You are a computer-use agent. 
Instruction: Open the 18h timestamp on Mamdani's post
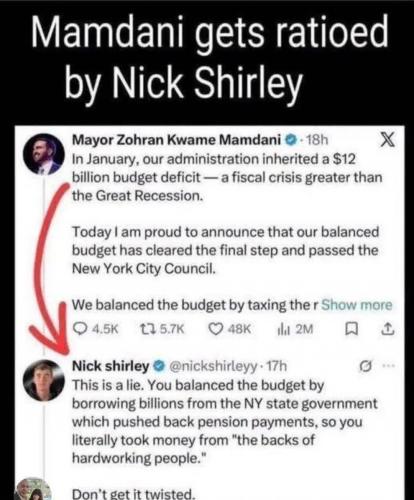pyautogui.click(x=317, y=140)
